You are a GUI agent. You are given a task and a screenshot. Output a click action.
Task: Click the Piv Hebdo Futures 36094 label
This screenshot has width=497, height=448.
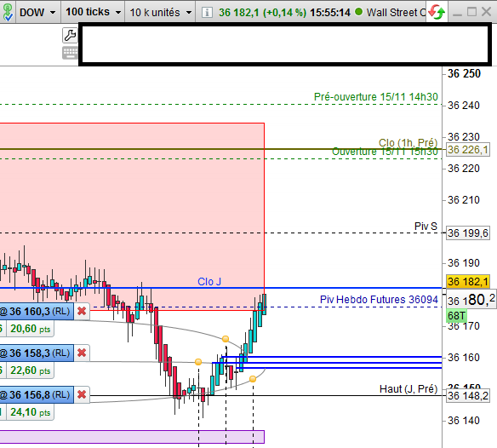pyautogui.click(x=379, y=300)
